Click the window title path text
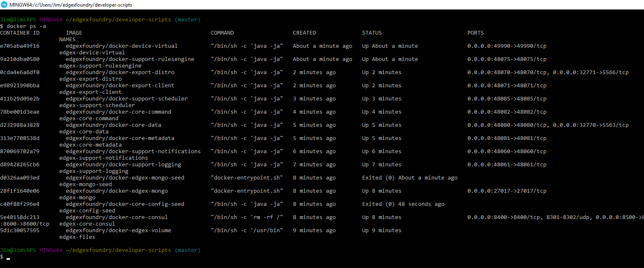 pos(71,5)
